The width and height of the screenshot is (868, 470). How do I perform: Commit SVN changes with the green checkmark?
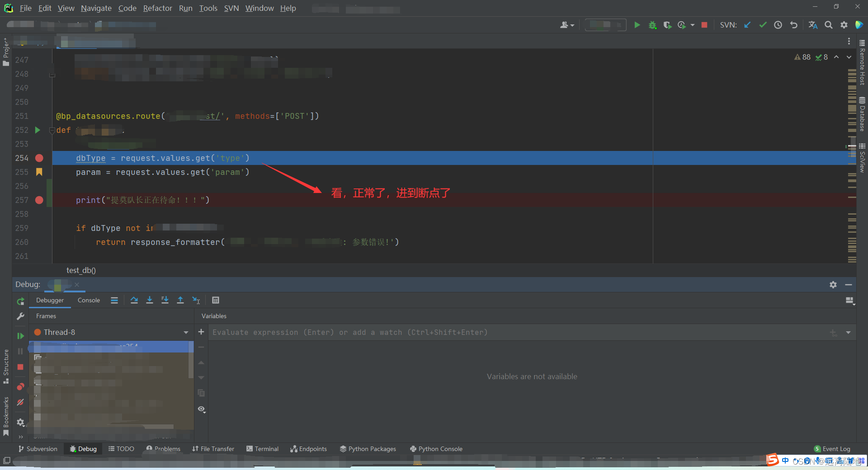(763, 25)
